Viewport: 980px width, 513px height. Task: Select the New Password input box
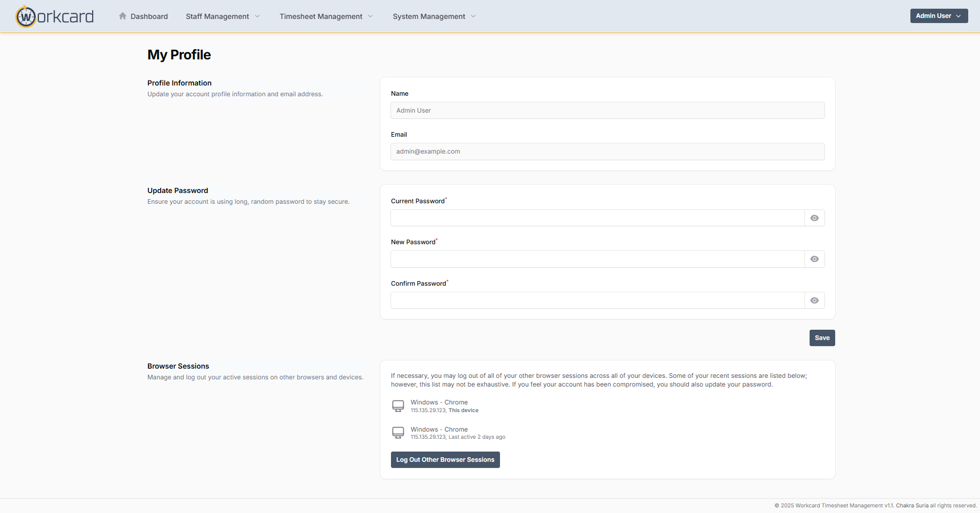(x=597, y=259)
